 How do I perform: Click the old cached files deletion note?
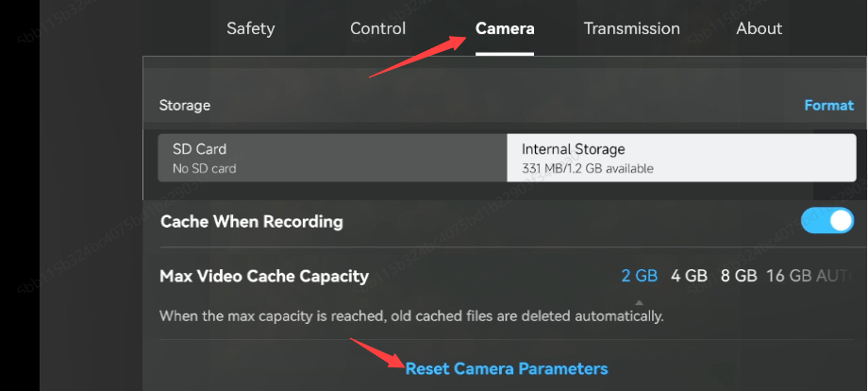click(x=411, y=316)
